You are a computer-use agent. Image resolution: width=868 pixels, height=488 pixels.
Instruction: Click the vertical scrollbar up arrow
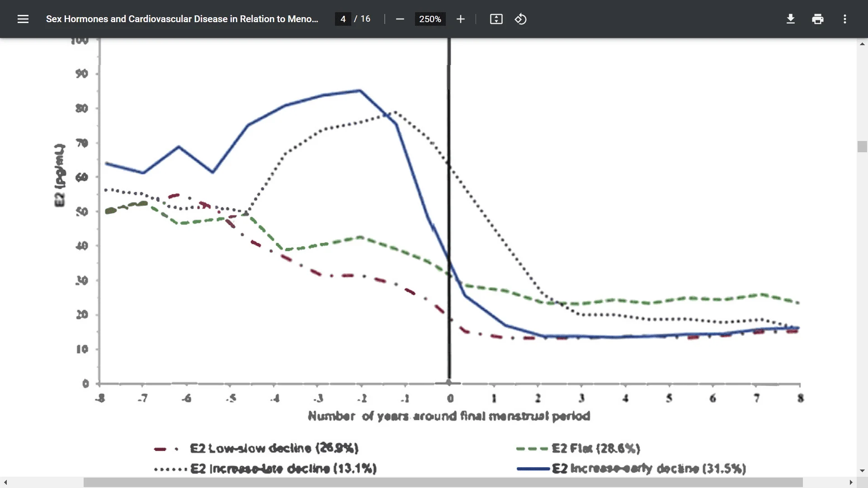point(862,44)
